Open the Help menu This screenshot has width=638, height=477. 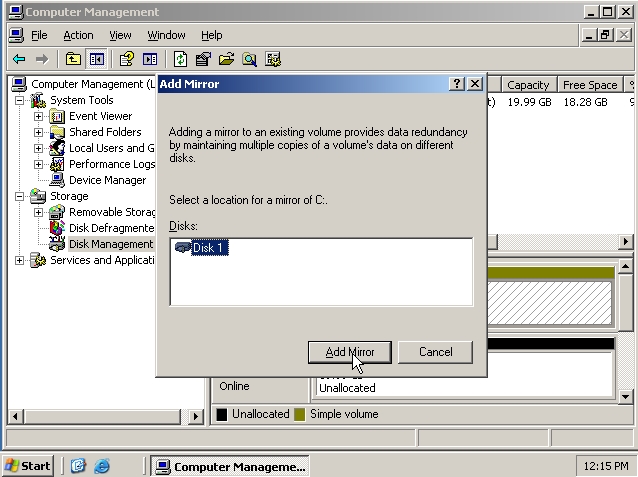point(212,35)
